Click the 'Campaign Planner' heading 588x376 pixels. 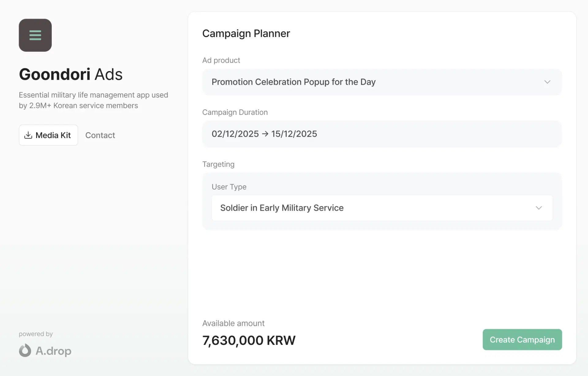[246, 33]
